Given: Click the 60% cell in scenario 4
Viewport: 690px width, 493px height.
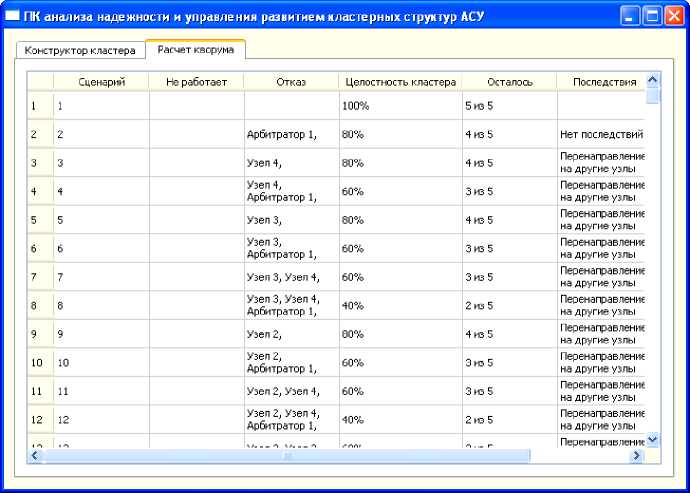Looking at the screenshot, I should pyautogui.click(x=400, y=191).
